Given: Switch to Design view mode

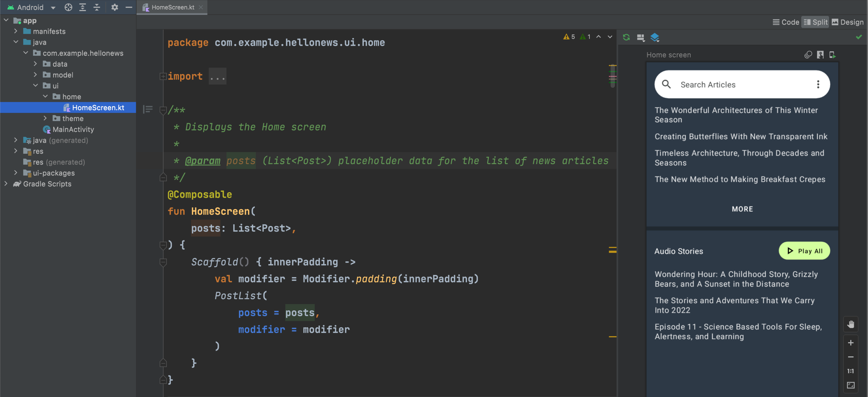Looking at the screenshot, I should [x=846, y=22].
